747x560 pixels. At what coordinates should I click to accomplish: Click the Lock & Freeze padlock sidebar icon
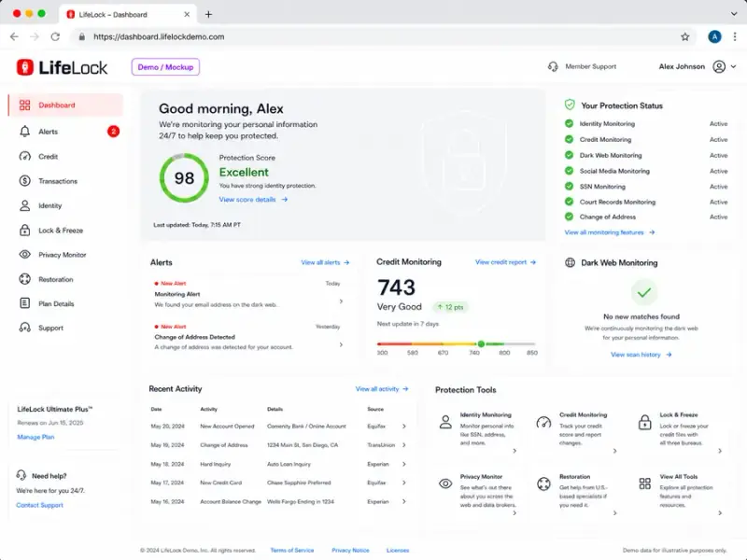[x=25, y=230]
